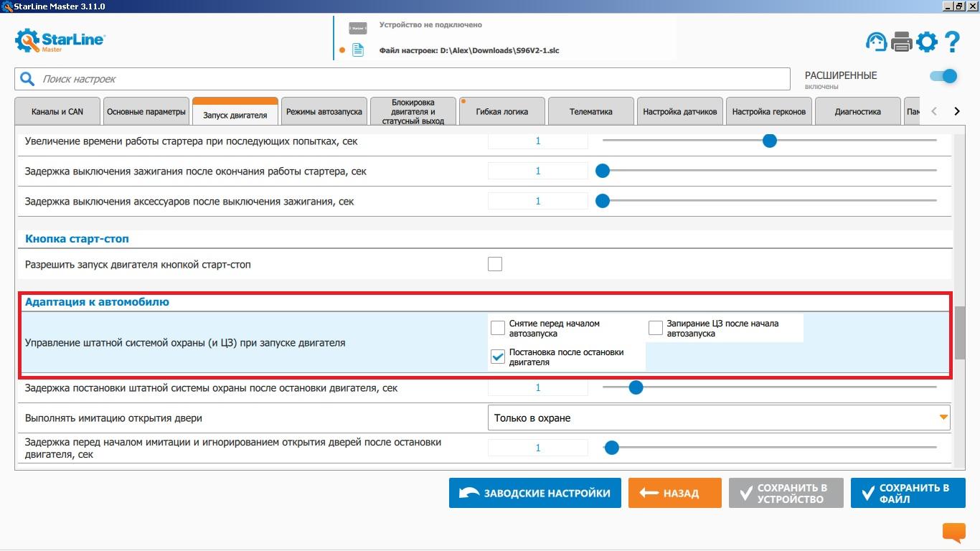980x551 pixels.
Task: Click the settings file document icon
Action: click(x=357, y=50)
